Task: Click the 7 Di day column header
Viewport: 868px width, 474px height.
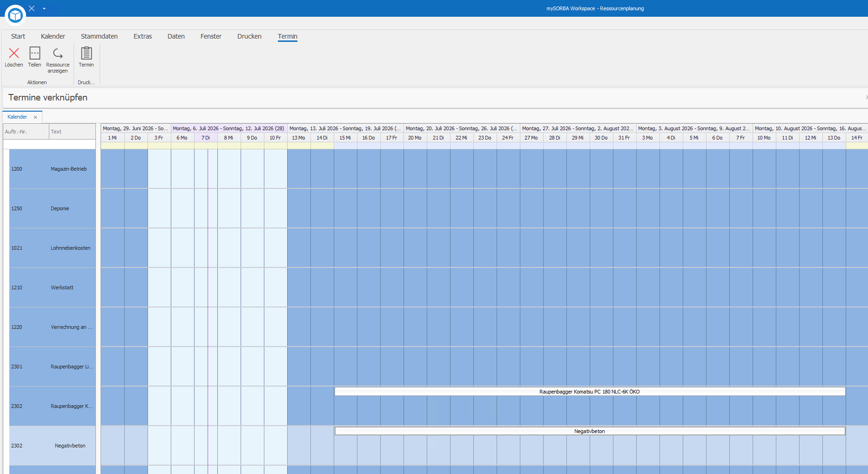Action: pos(206,138)
